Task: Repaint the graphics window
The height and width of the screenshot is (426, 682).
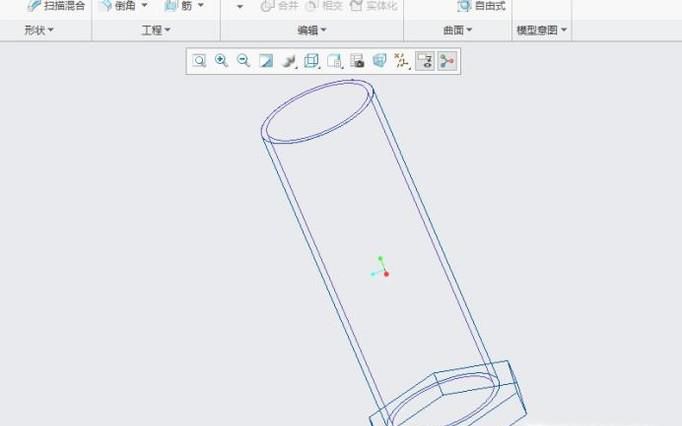Action: tap(266, 61)
